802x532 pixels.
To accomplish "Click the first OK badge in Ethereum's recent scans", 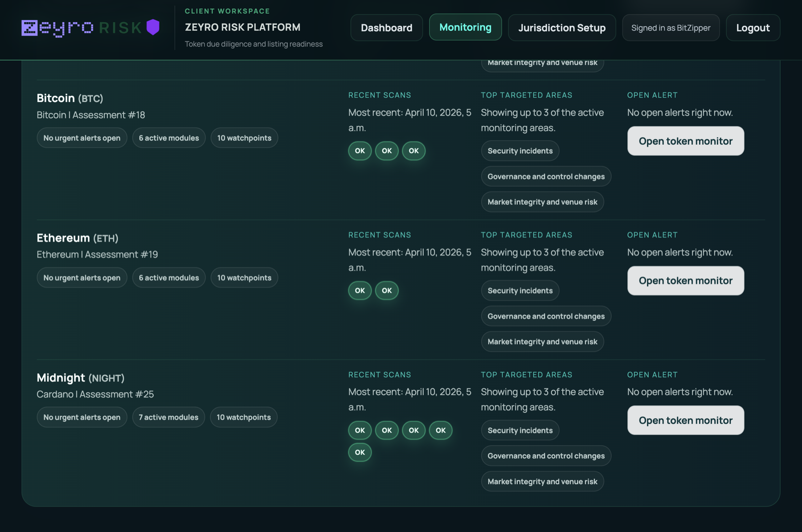I will pos(360,290).
